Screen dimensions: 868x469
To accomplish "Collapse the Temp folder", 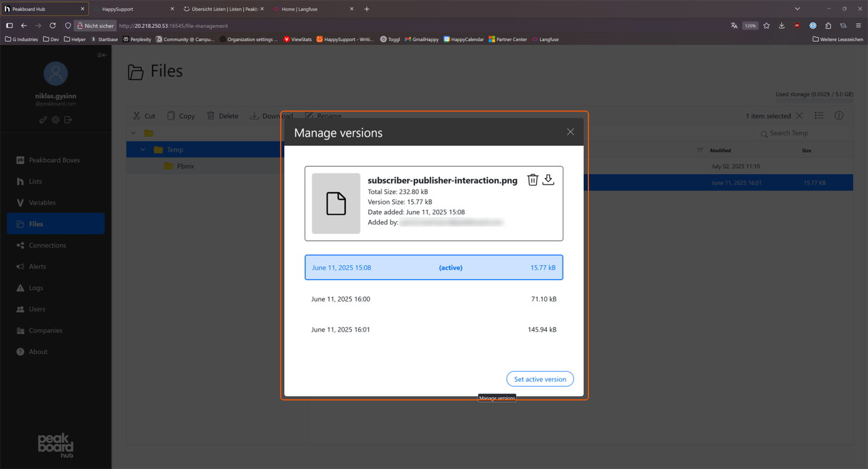I will click(142, 150).
